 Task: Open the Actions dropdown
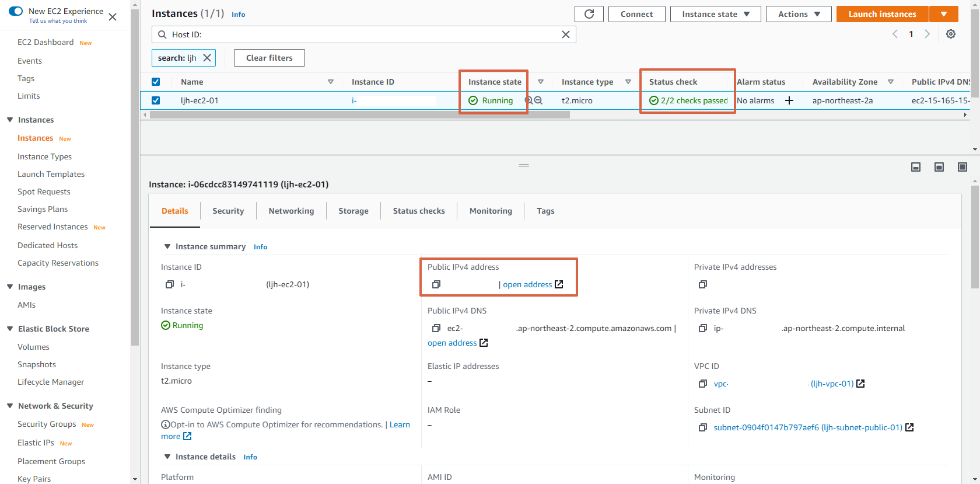(799, 14)
